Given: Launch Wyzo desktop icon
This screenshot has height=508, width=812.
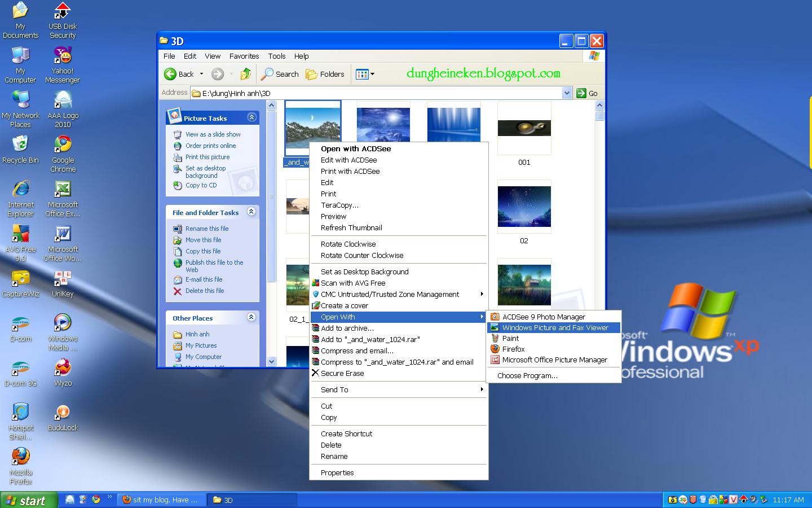Looking at the screenshot, I should pyautogui.click(x=63, y=373).
